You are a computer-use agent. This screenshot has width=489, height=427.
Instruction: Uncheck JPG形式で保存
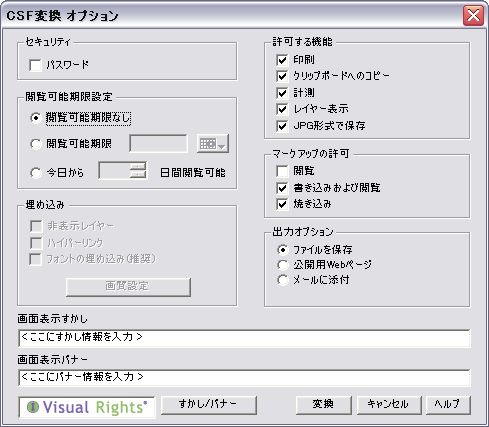point(282,126)
